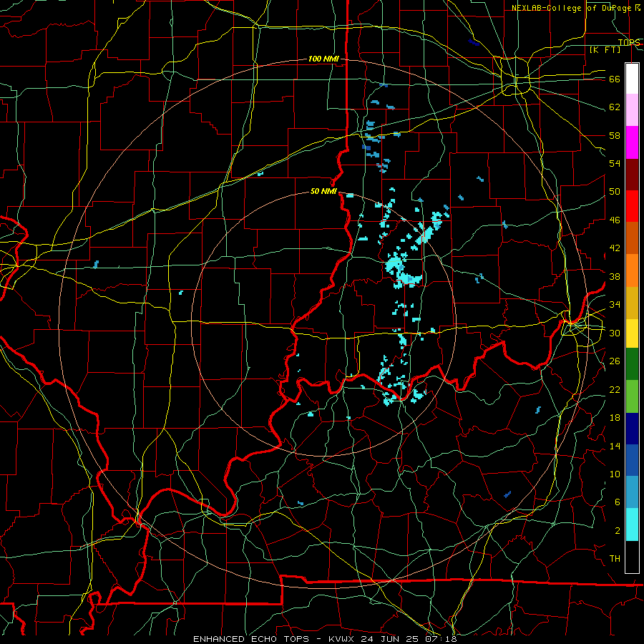Click the "18" scale value
The image size is (644, 644).
tap(615, 418)
